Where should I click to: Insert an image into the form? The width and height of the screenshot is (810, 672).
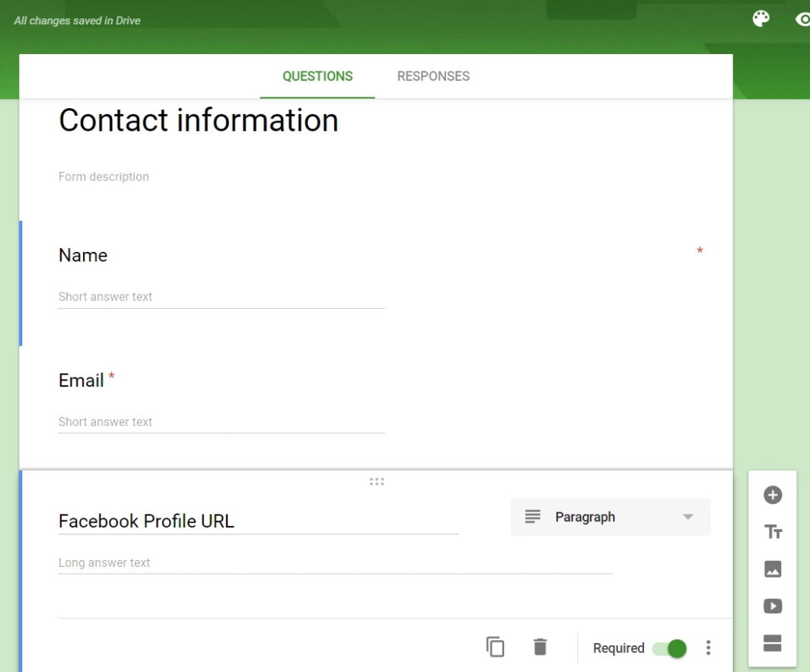click(772, 568)
